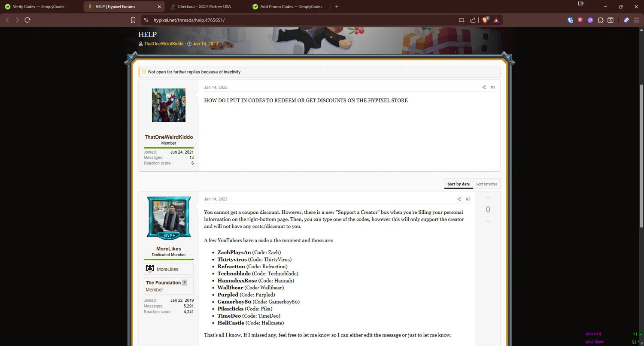Click MoreLikes' messages count 5,291

pos(188,306)
